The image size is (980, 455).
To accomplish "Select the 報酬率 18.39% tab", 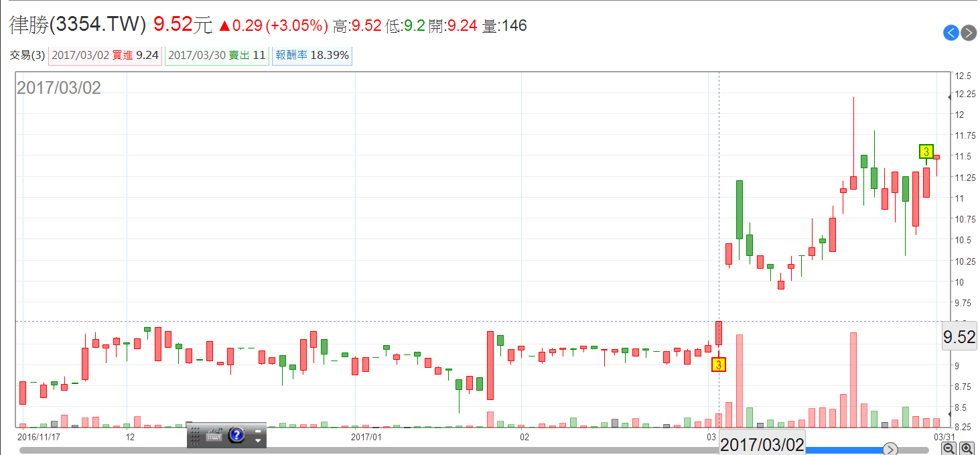I will pyautogui.click(x=312, y=56).
